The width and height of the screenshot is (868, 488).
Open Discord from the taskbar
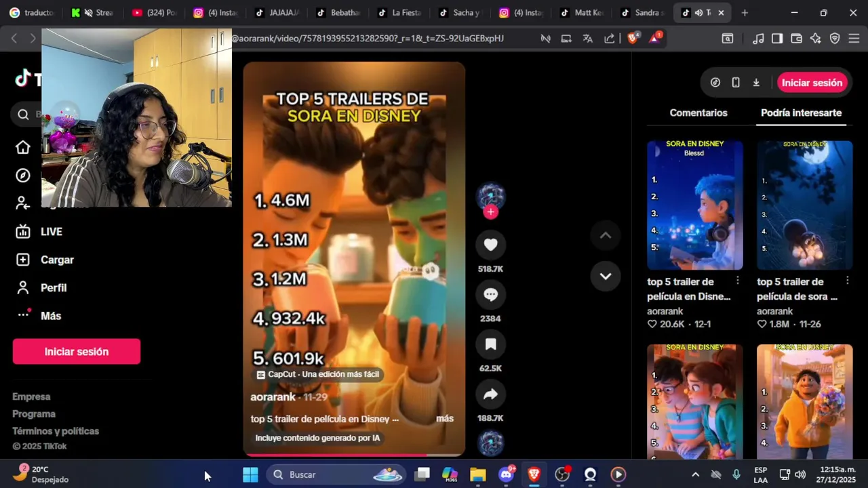tap(506, 474)
